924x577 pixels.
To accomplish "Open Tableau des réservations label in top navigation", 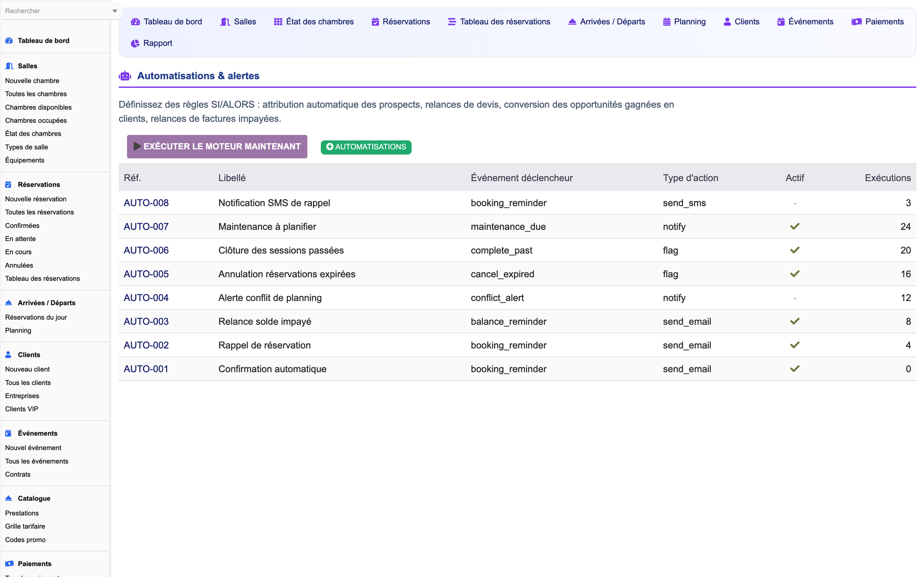I will click(x=505, y=22).
